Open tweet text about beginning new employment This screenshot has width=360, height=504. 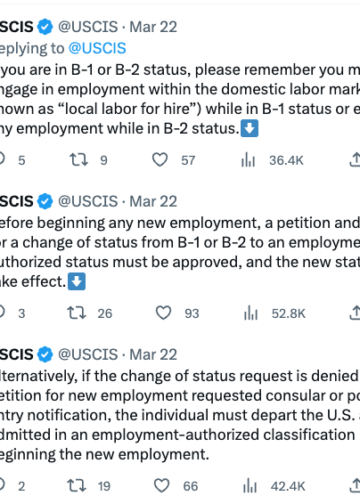coord(180,252)
